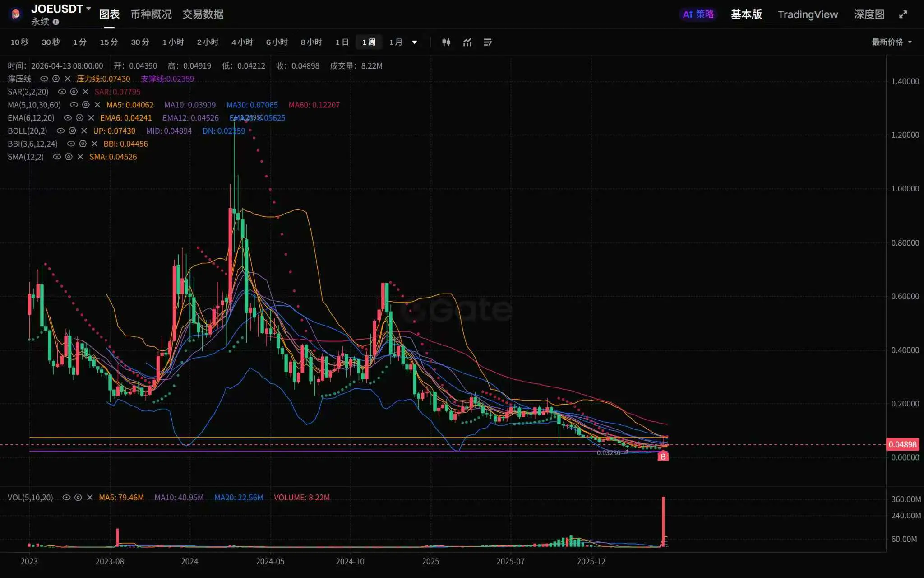Select the 4小时 timeframe
This screenshot has width=924, height=578.
[x=242, y=42]
